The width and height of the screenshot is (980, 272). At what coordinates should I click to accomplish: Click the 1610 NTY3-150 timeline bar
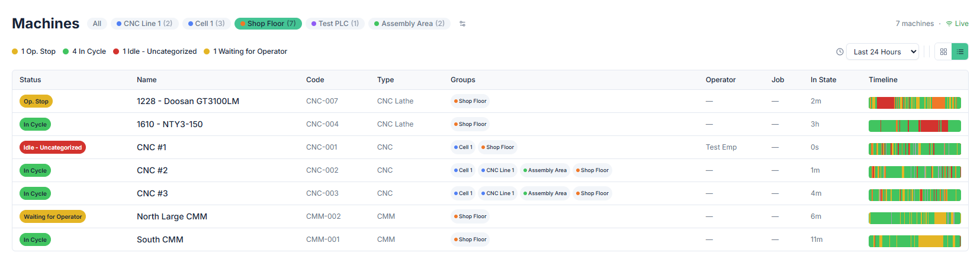915,125
